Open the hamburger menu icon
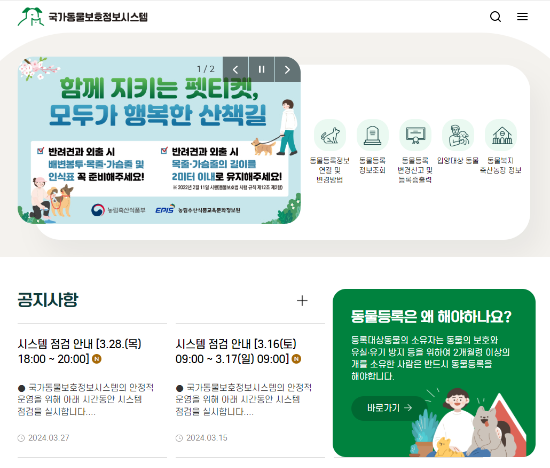The width and height of the screenshot is (550, 468). coord(522,16)
